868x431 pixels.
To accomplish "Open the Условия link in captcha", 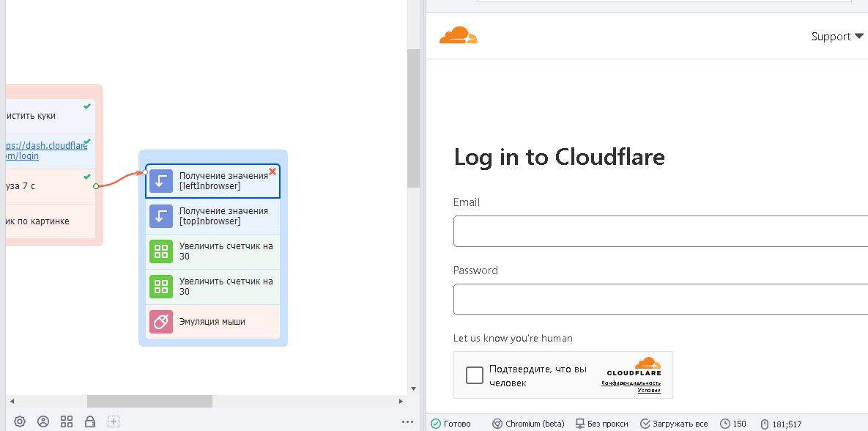I will point(649,390).
